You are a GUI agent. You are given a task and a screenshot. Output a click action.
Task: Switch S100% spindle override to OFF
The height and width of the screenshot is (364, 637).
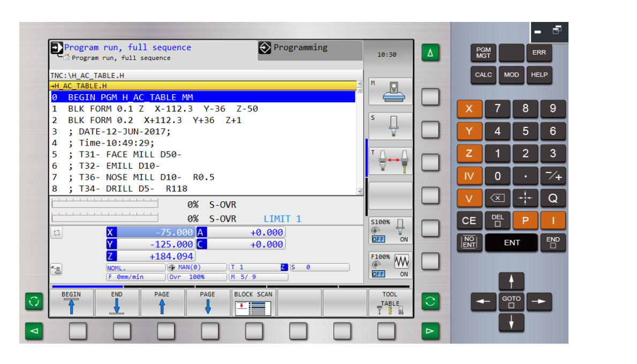tap(378, 239)
